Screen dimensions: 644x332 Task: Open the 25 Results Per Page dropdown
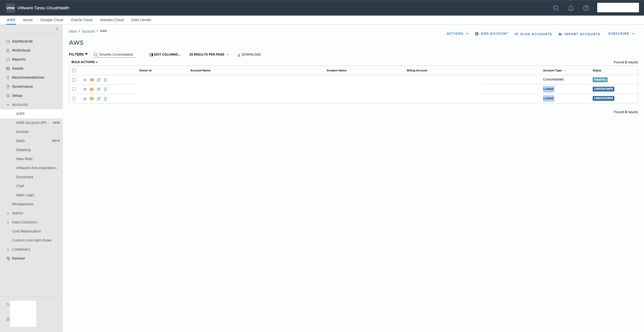coord(209,55)
